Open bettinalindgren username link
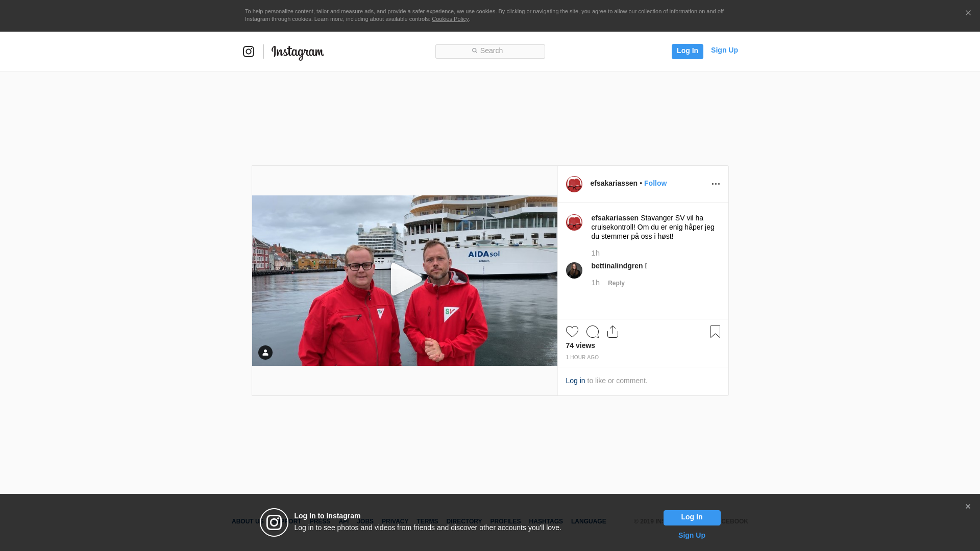 617,266
